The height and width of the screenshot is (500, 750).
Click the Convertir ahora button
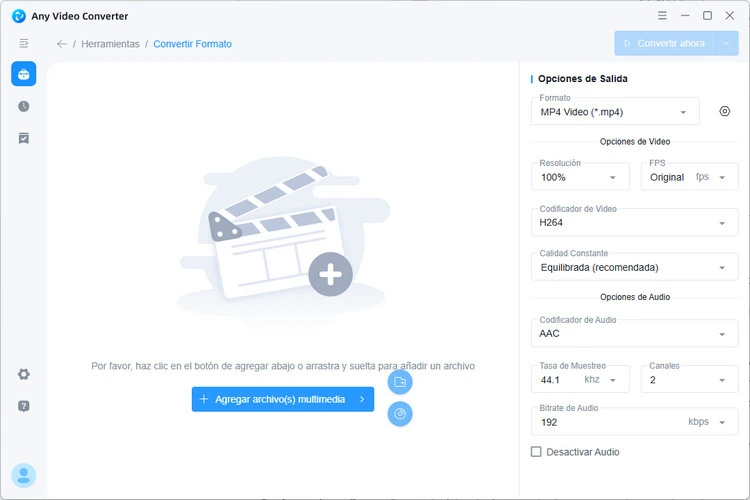click(x=664, y=44)
